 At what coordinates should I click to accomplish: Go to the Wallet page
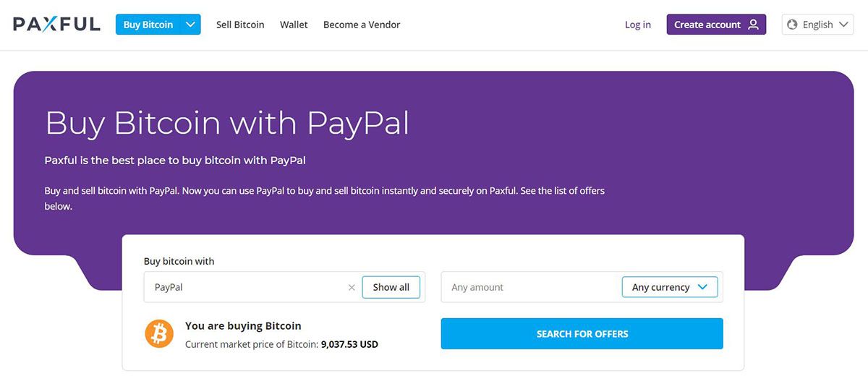pos(294,25)
